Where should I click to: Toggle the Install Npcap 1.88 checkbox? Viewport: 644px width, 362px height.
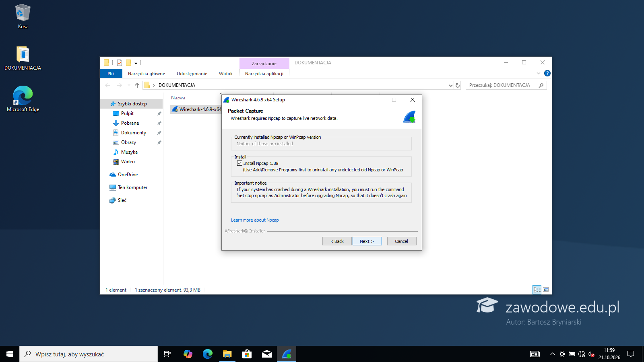(240, 163)
